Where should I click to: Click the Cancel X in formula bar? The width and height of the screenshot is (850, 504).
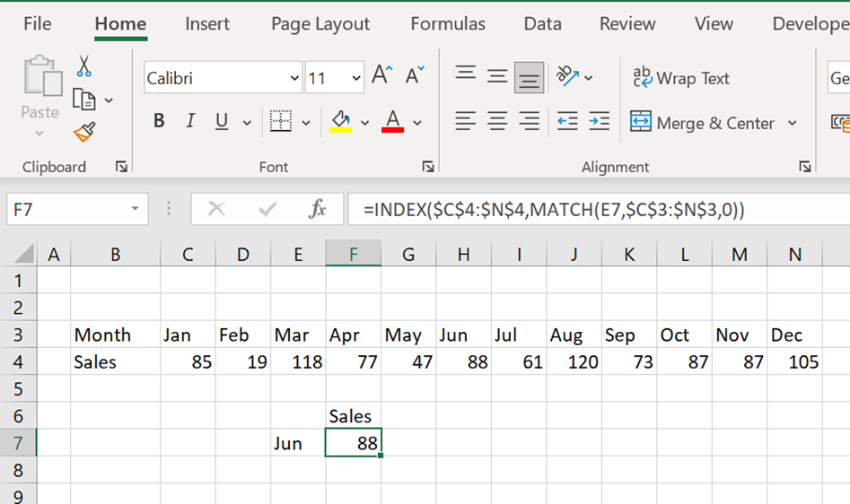coord(216,208)
